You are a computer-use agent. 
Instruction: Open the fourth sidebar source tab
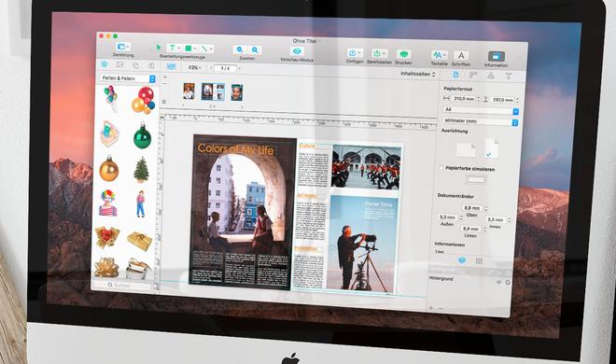[x=151, y=65]
